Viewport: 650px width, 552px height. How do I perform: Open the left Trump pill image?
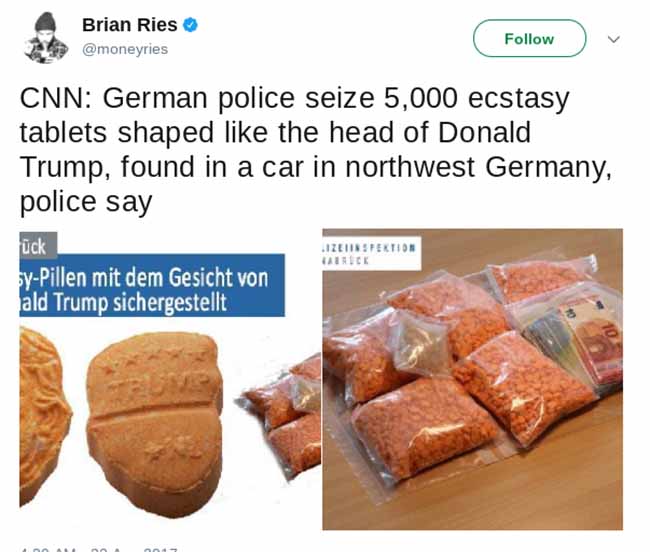pyautogui.click(x=170, y=380)
